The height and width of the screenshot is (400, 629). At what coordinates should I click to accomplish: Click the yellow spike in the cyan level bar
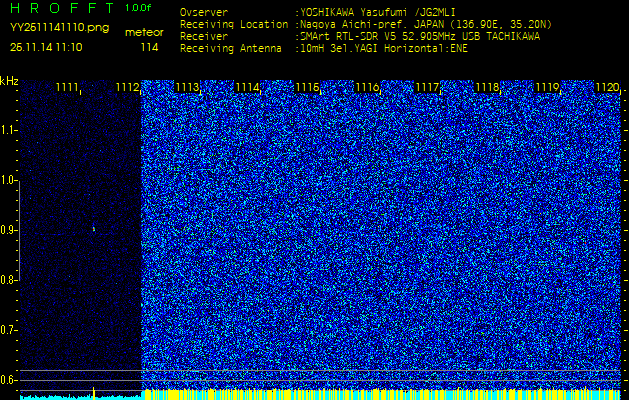[93, 393]
